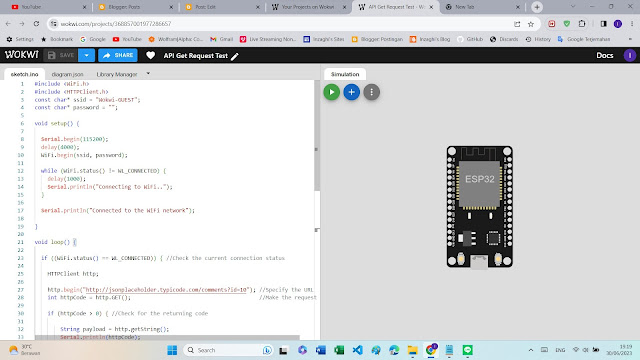The width and height of the screenshot is (640, 360).
Task: Open Excel from the taskbar
Action: (339, 350)
